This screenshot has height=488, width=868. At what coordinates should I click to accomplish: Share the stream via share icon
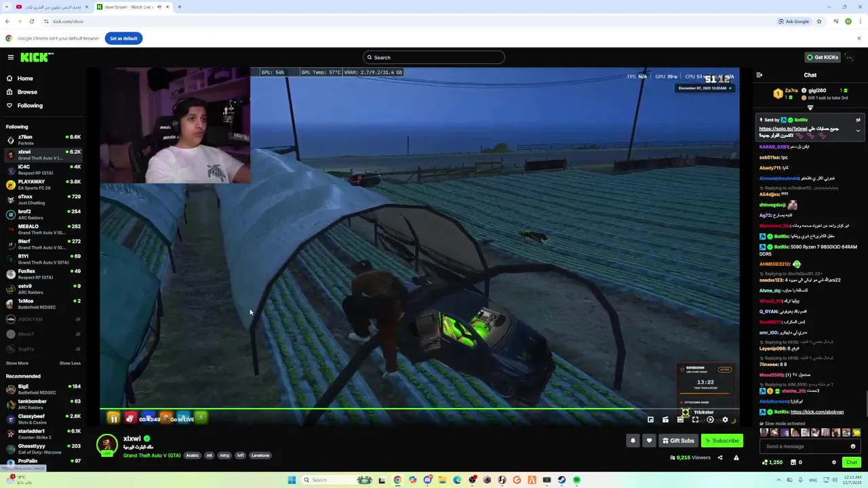click(720, 457)
